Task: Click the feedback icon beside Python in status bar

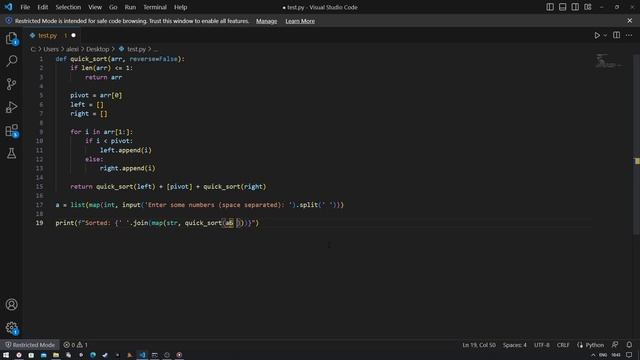Action: (x=615, y=345)
